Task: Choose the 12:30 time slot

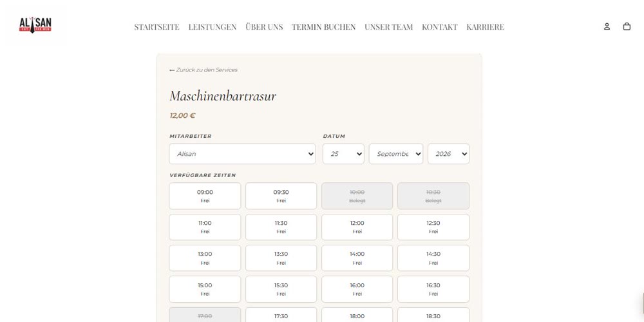Action: (x=433, y=227)
